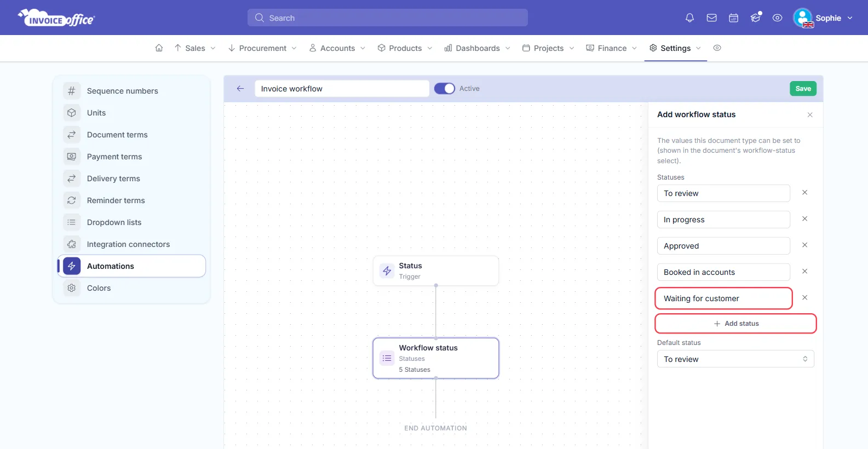The image size is (868, 449).
Task: Open the Settings menu
Action: [x=675, y=48]
